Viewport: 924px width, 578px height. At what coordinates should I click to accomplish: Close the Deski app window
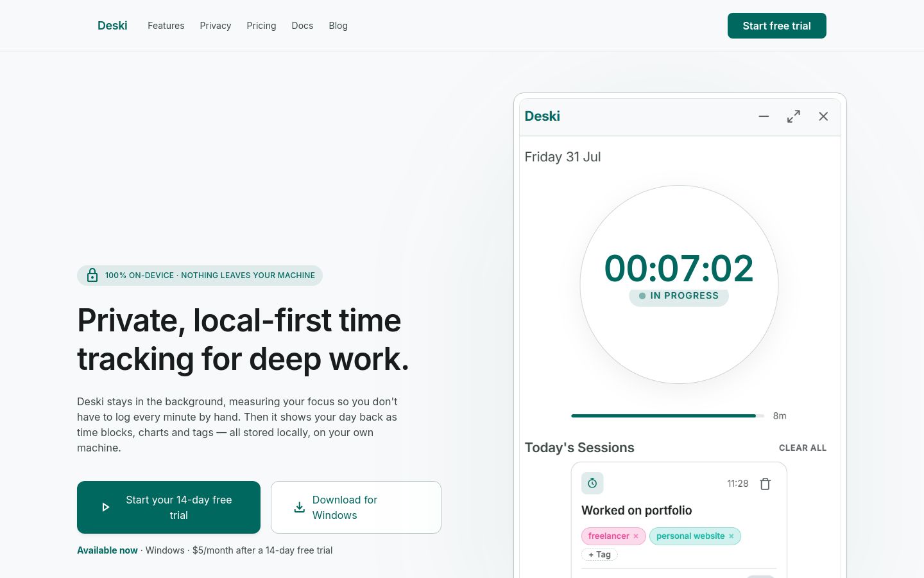823,116
